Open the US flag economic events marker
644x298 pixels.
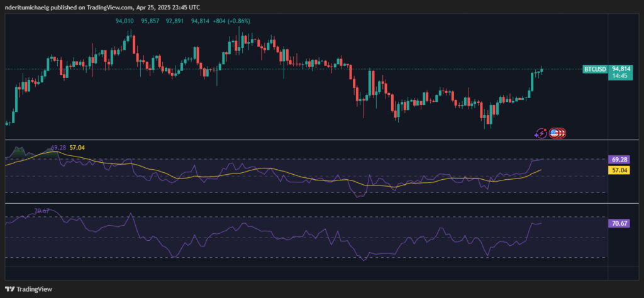[x=555, y=133]
